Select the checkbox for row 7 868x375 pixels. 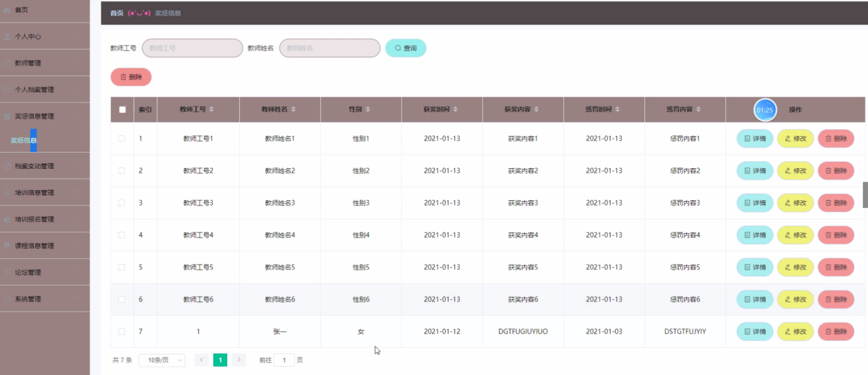pos(122,332)
